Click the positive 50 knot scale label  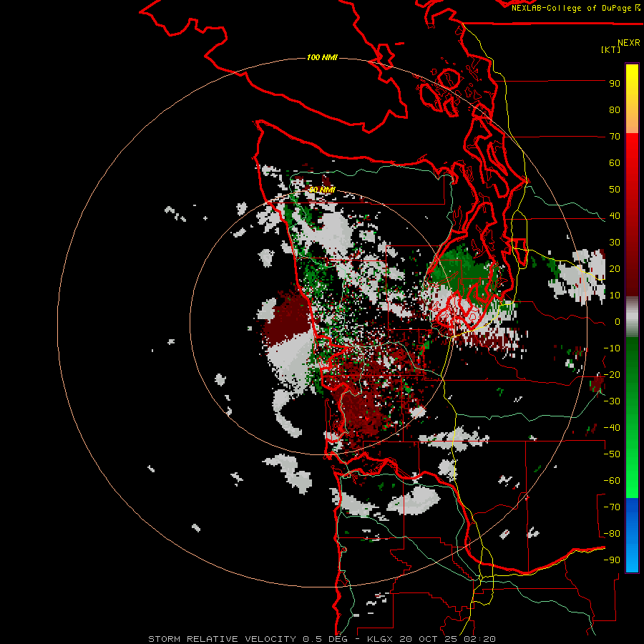point(615,190)
